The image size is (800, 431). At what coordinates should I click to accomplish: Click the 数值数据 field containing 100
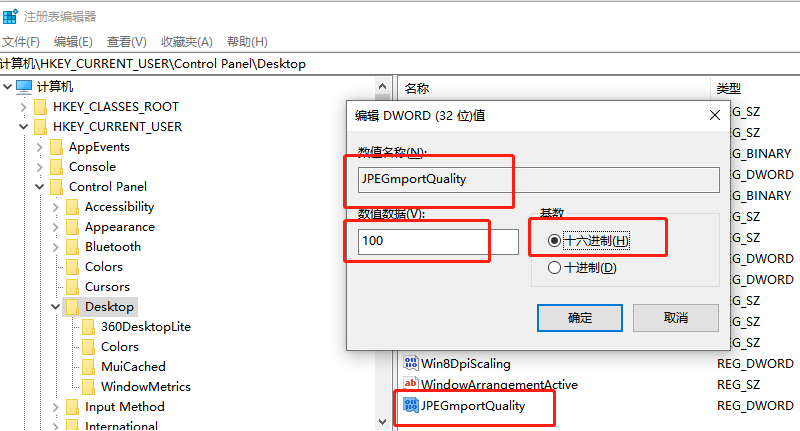click(x=438, y=241)
